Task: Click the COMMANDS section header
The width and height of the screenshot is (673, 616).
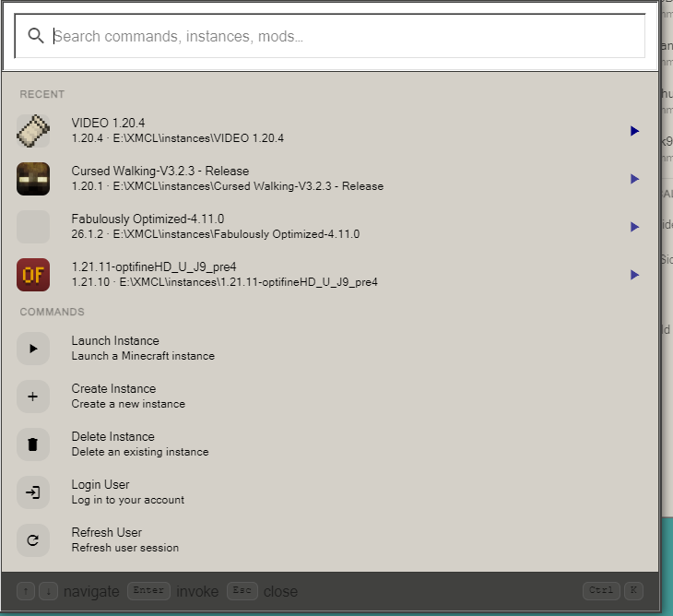Action: 52,312
